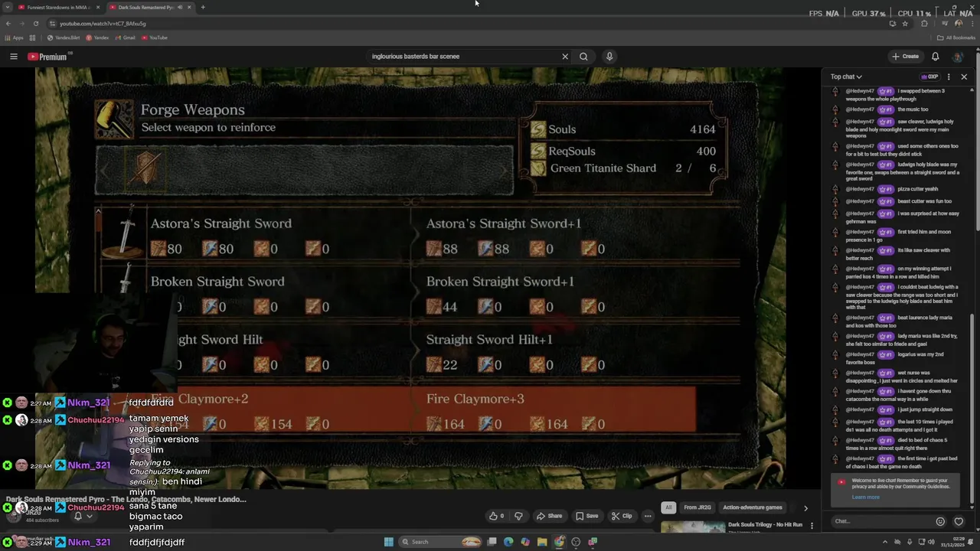Send a heart reaction in chat
Image resolution: width=980 pixels, height=551 pixels.
click(x=959, y=521)
